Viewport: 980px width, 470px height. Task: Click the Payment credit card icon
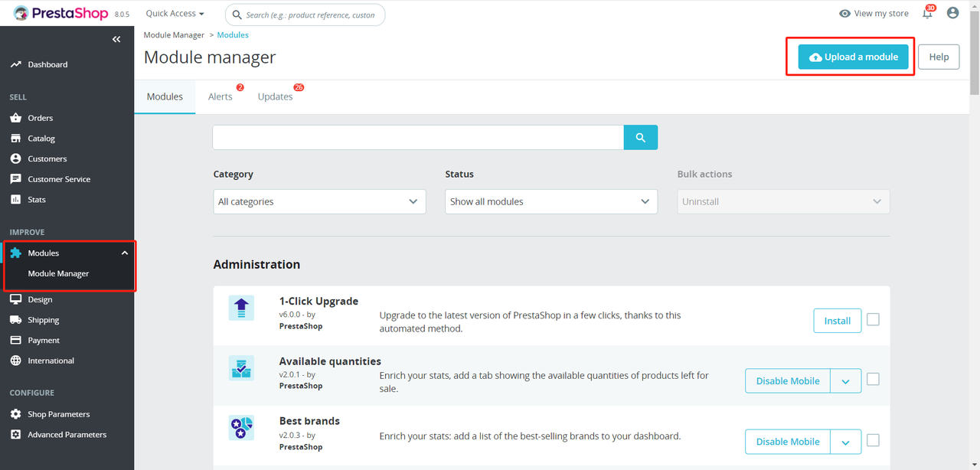click(x=15, y=340)
